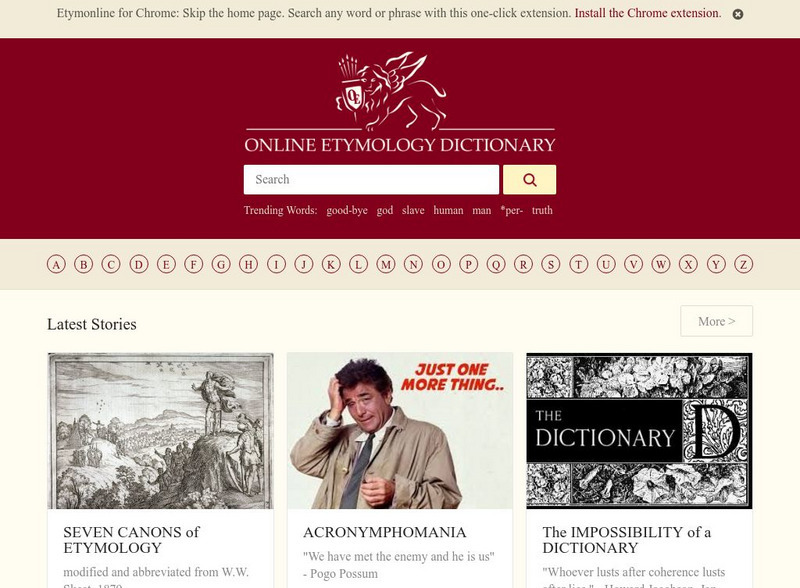Open the letter M index
800x588 pixels.
(386, 264)
